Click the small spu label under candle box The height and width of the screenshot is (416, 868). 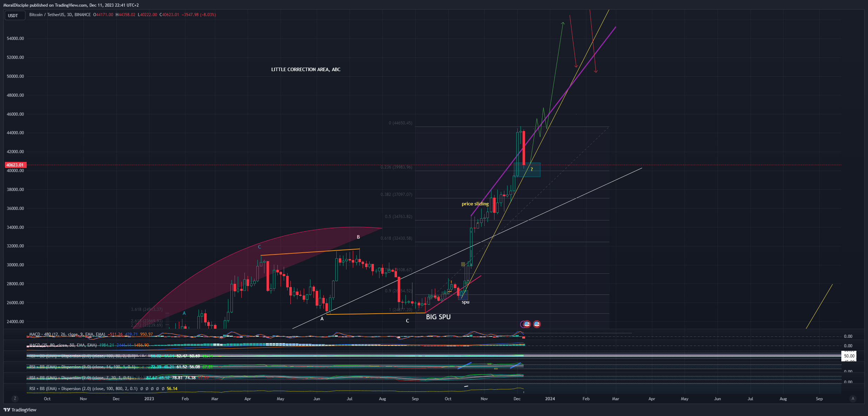tap(465, 302)
